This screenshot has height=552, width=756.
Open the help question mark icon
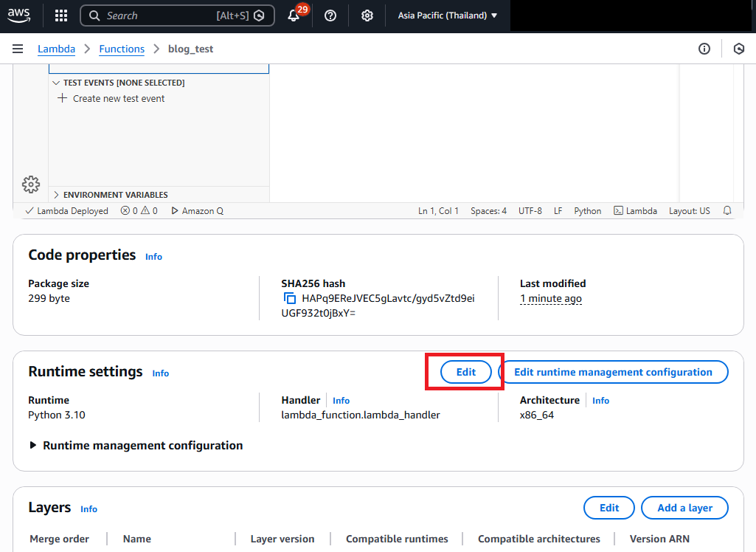coord(330,15)
